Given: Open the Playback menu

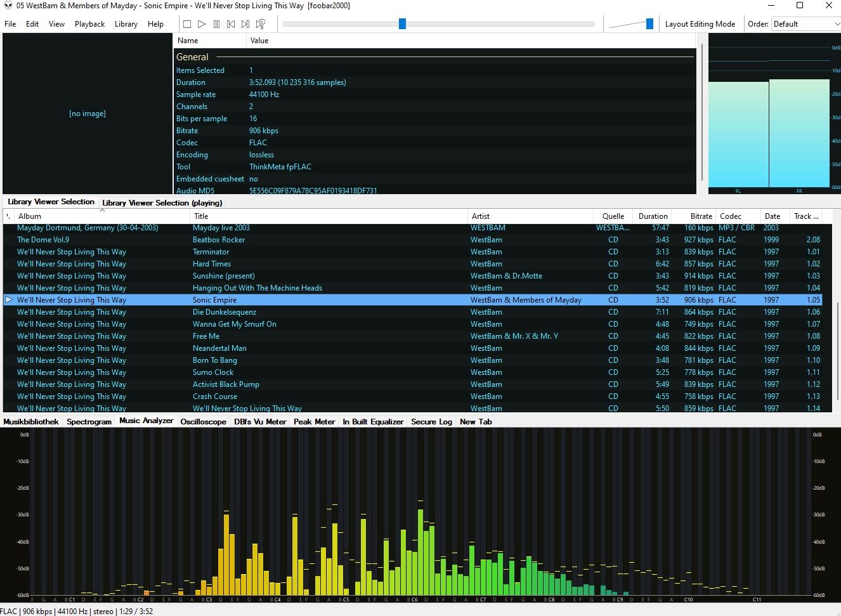Looking at the screenshot, I should click(x=89, y=24).
